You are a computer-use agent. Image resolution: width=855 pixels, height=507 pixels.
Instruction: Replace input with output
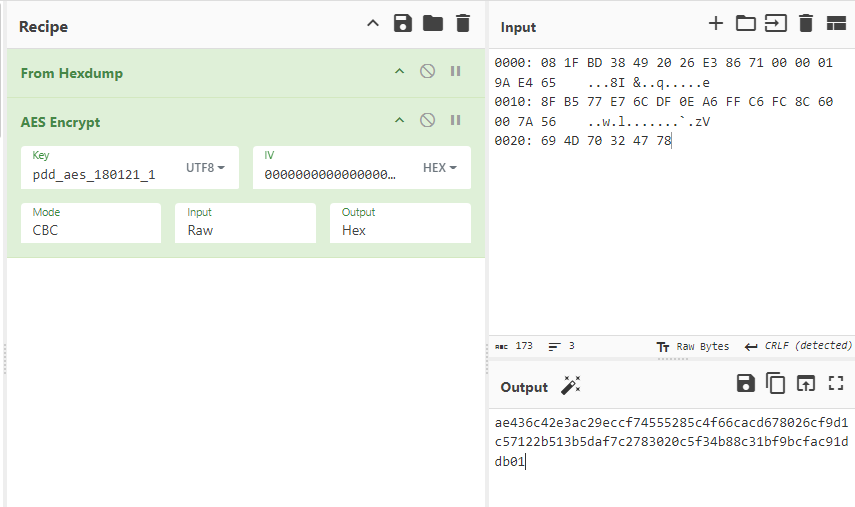pyautogui.click(x=806, y=383)
